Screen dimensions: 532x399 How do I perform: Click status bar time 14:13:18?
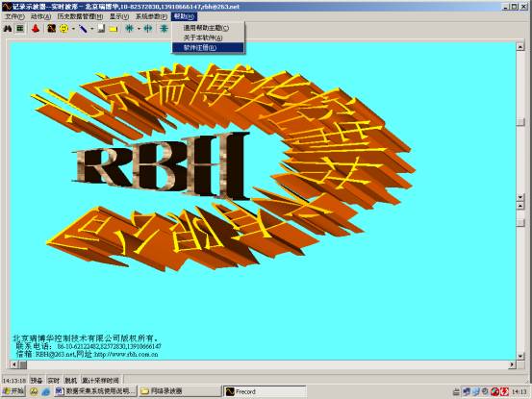pyautogui.click(x=14, y=381)
